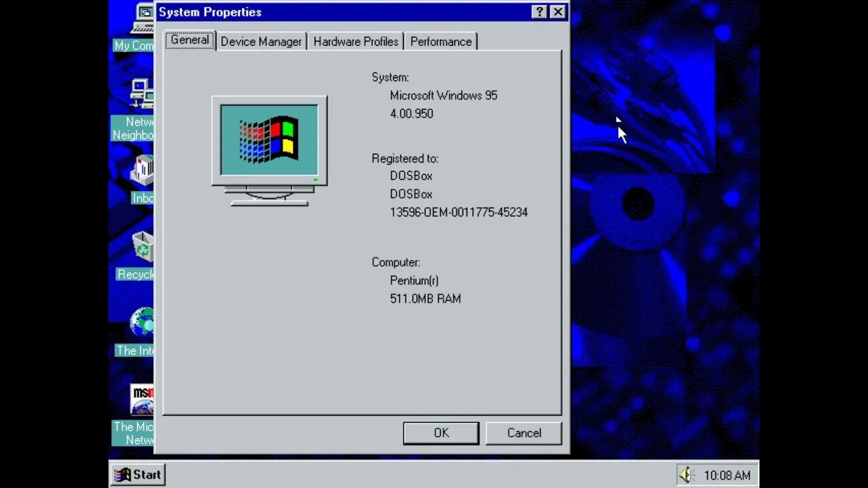Open the Device Manager tab
Viewport: 868px width, 488px height.
click(x=261, y=41)
